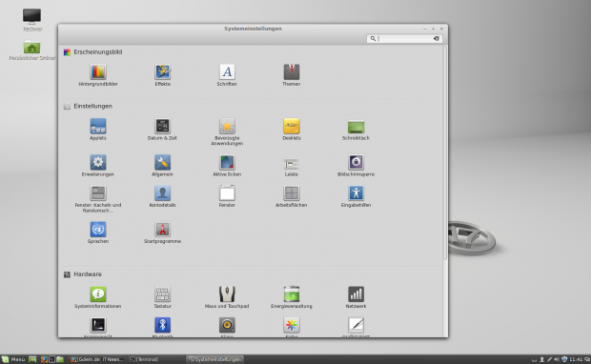Click the Erscheinungsbild section heading
Image resolution: width=591 pixels, height=364 pixels.
pos(98,52)
